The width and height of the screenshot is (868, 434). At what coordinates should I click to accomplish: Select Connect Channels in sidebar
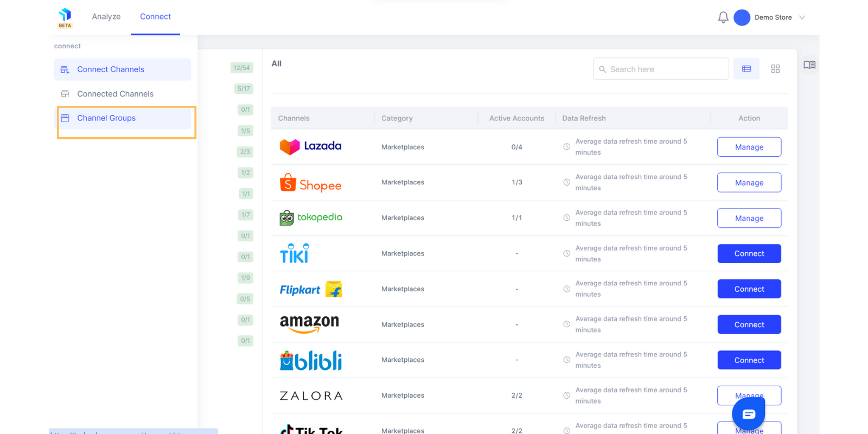(123, 69)
